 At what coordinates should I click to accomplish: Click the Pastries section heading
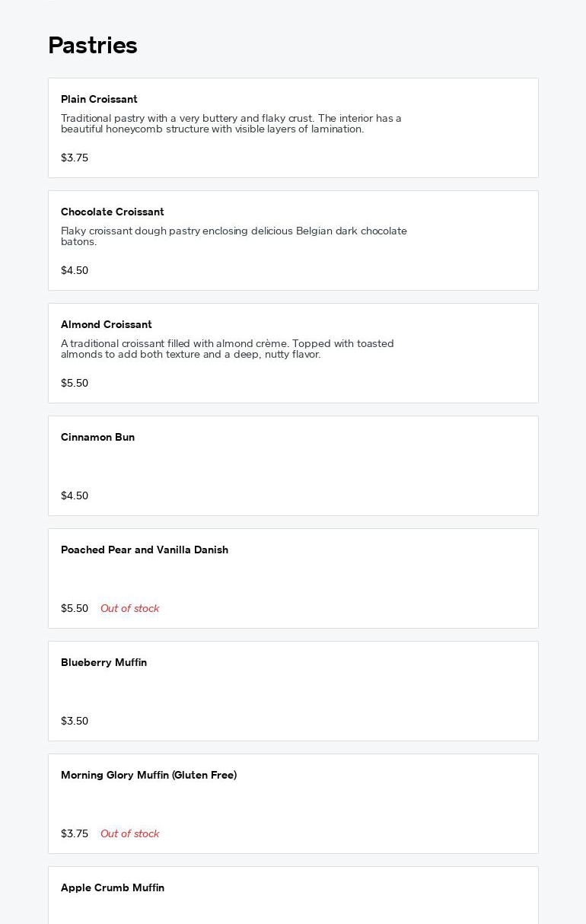coord(93,46)
